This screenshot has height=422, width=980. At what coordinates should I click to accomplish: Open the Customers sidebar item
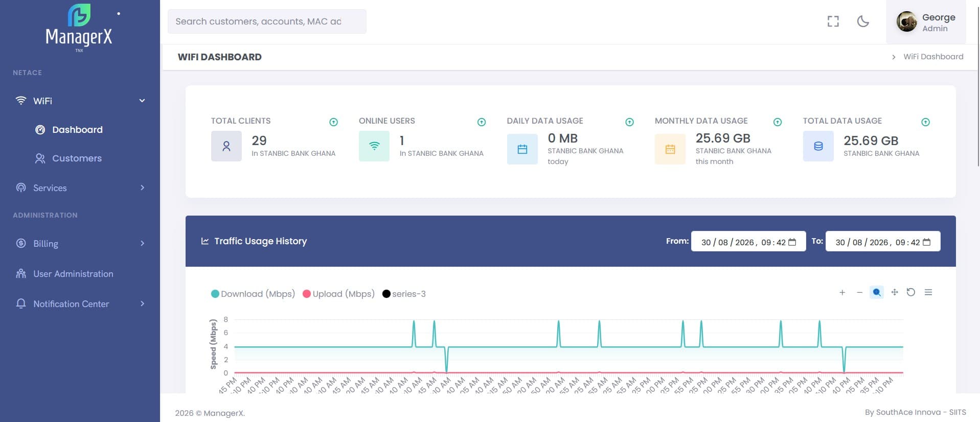pyautogui.click(x=77, y=158)
